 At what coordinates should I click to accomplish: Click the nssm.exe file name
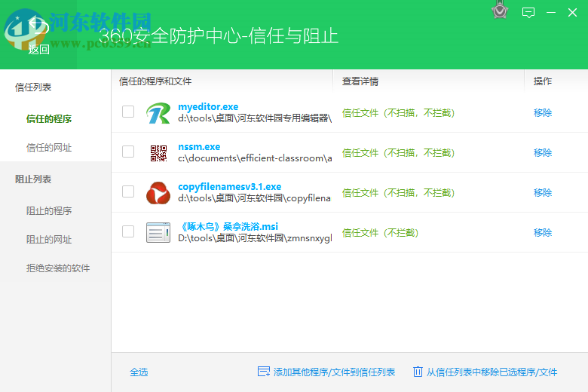pyautogui.click(x=199, y=147)
